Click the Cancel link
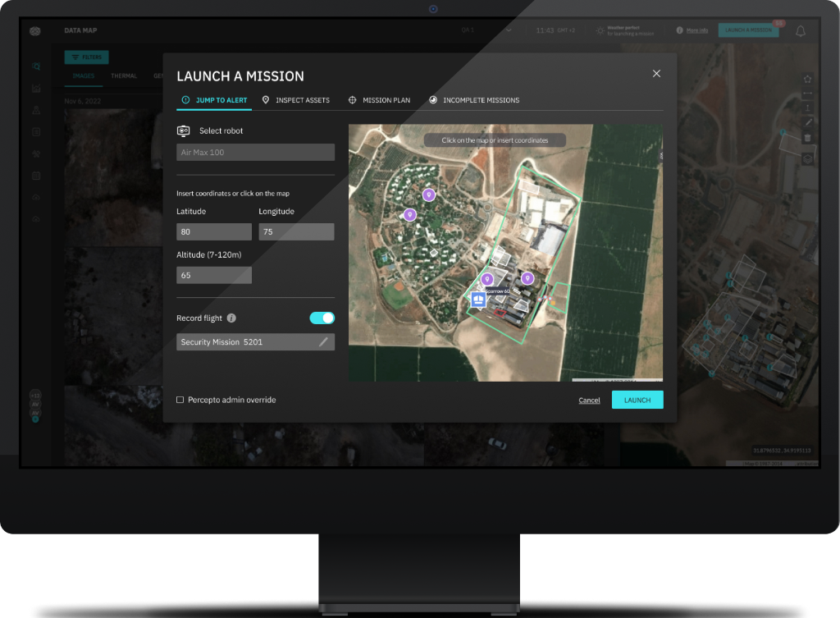Screen dimensions: 840x618 click(589, 401)
